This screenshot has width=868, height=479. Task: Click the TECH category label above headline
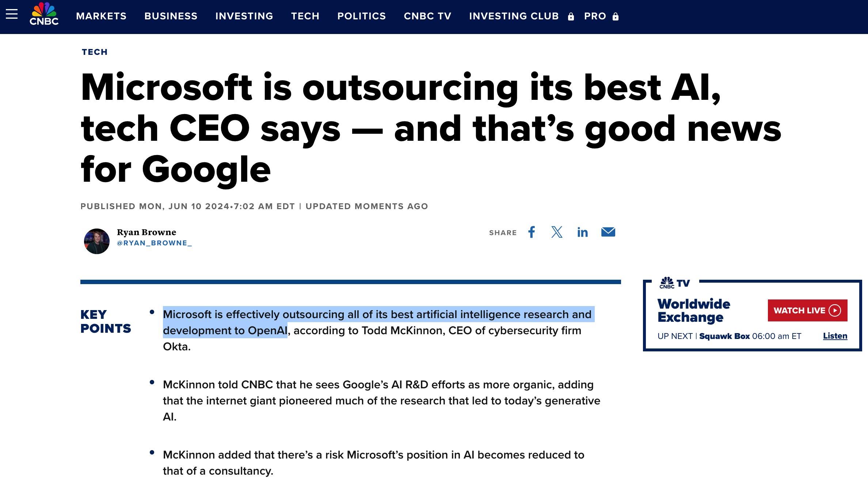tap(95, 52)
